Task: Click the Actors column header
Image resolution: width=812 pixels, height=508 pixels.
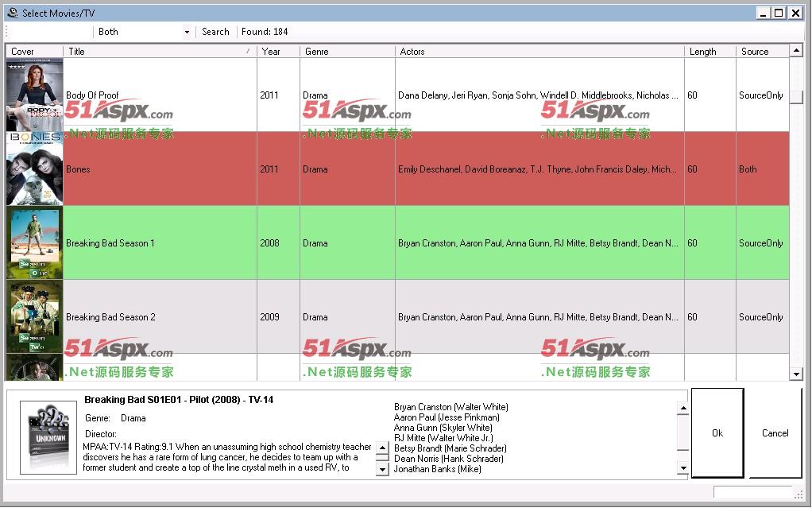Action: [539, 52]
